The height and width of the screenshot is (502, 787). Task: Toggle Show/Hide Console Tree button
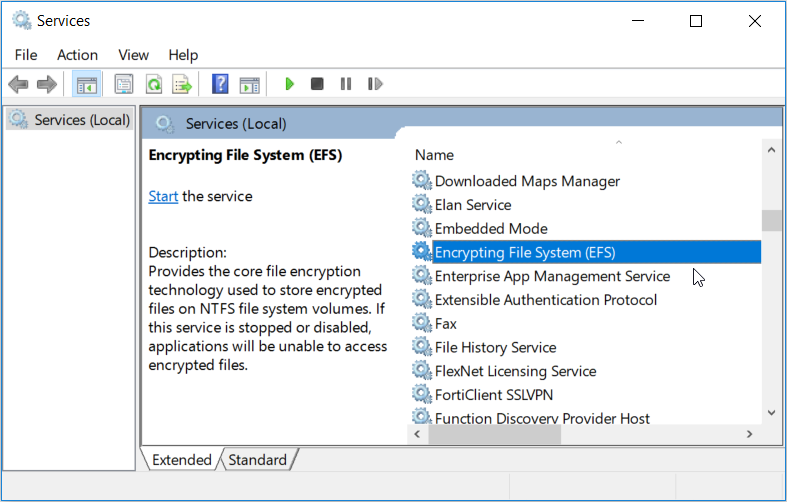pyautogui.click(x=86, y=84)
